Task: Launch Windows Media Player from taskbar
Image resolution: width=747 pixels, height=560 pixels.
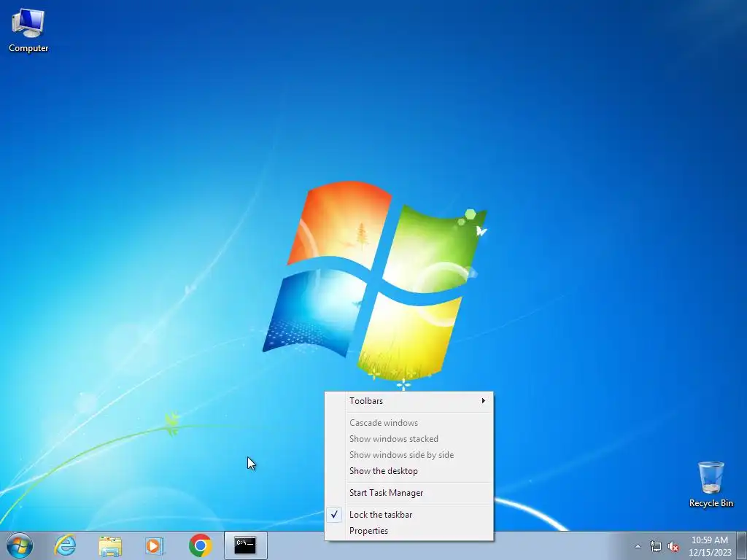Action: coord(155,545)
